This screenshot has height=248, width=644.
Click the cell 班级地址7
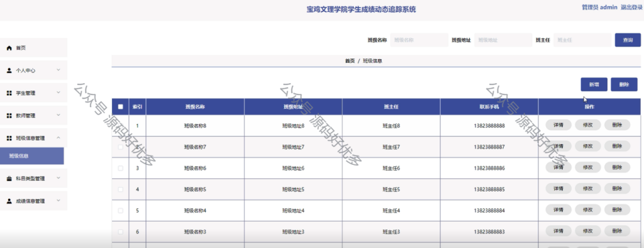(x=293, y=147)
